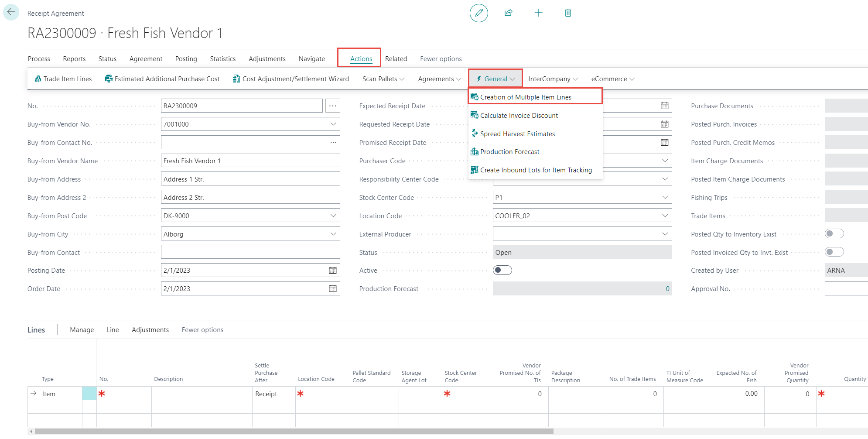The width and height of the screenshot is (868, 439).
Task: Click the ellipsis button beside No. field
Action: coord(333,106)
